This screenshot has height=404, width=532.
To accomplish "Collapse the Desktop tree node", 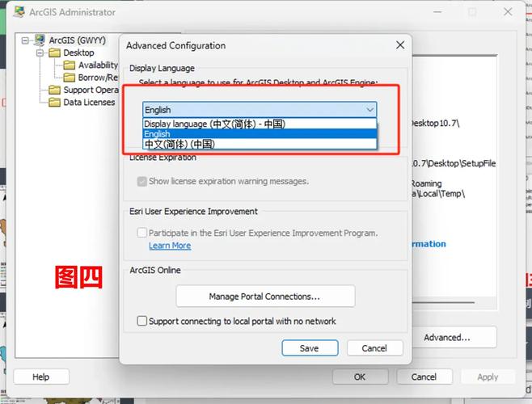I will [x=40, y=53].
